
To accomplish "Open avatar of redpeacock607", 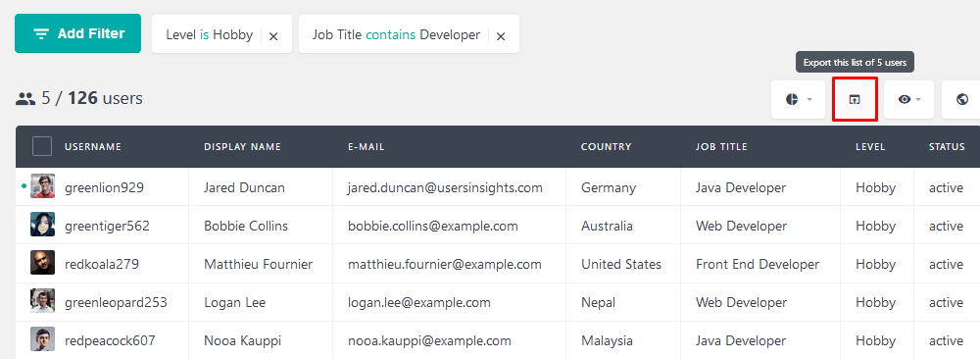I will click(x=42, y=339).
